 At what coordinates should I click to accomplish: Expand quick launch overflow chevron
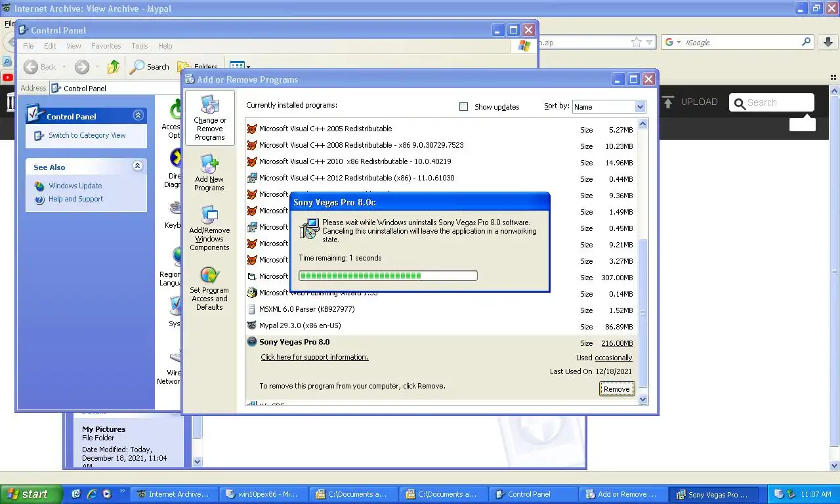[x=122, y=491]
